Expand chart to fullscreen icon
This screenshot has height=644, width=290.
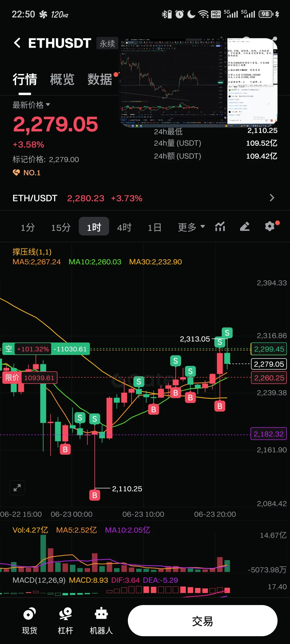tap(17, 488)
